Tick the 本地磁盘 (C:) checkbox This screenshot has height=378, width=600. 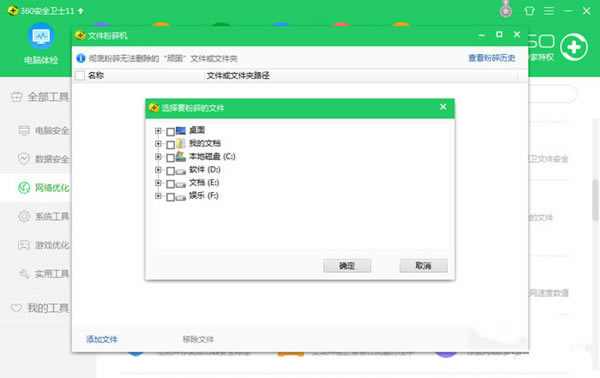pyautogui.click(x=171, y=158)
